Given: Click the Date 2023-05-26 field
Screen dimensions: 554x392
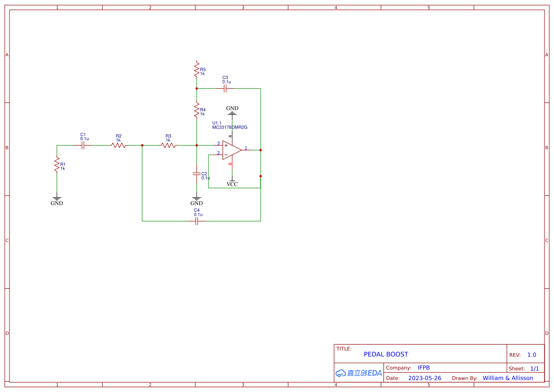Looking at the screenshot, I should point(425,378).
